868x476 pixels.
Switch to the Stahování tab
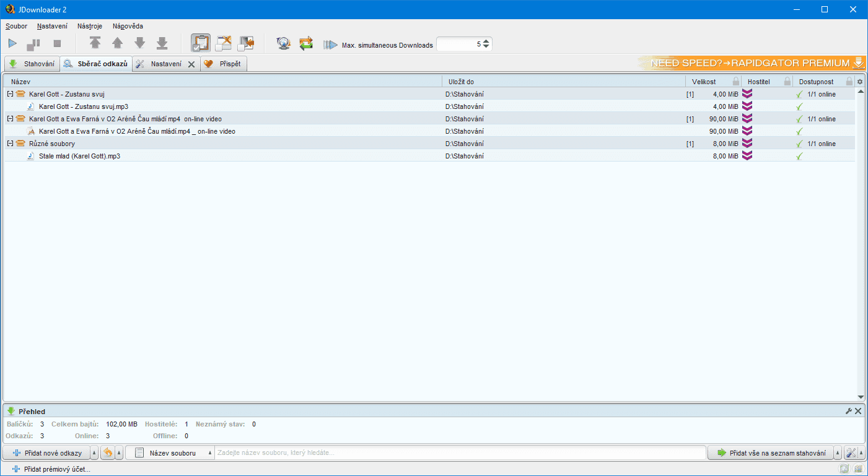click(32, 64)
